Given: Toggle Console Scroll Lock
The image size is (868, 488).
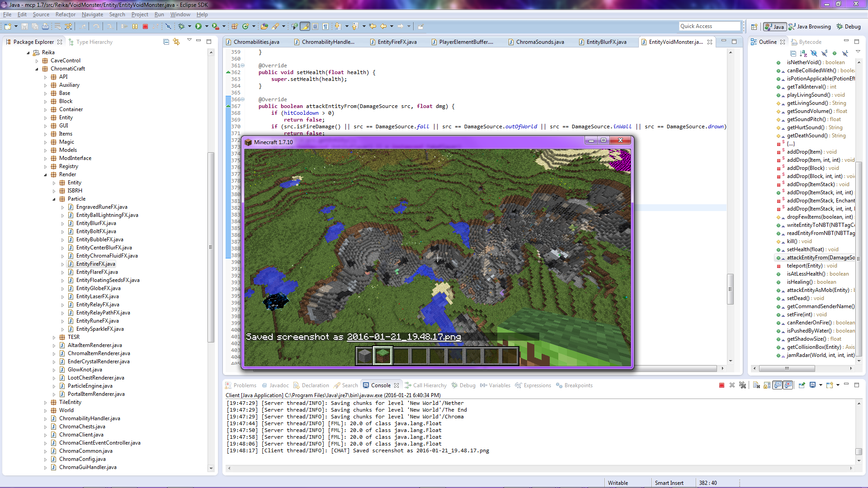Looking at the screenshot, I should click(767, 385).
